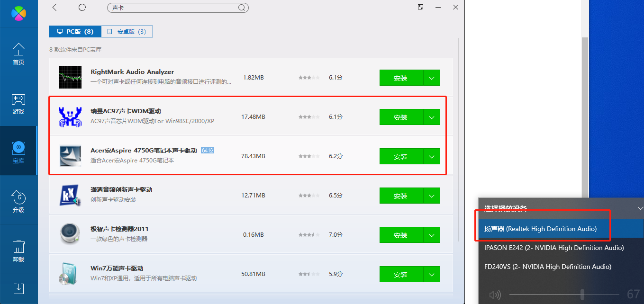644x304 pixels.
Task: Click the 64位 badge on Acer driver
Action: point(208,151)
